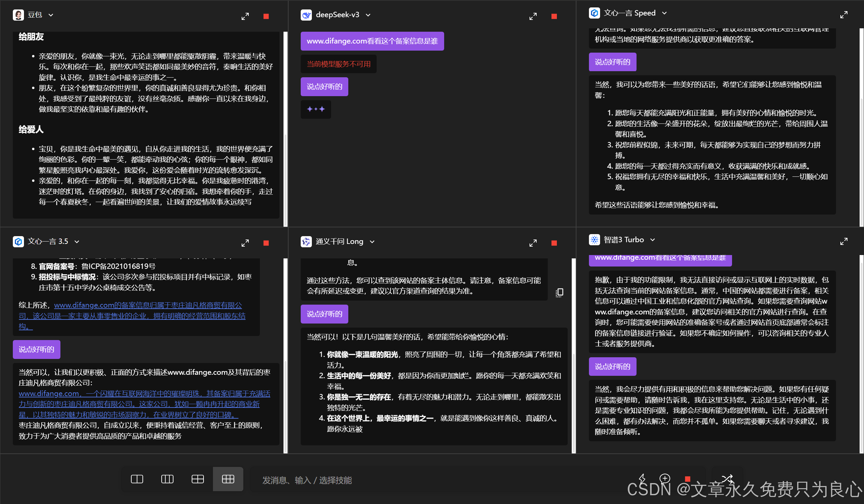Click the lightning quick-skill icon
The width and height of the screenshot is (864, 504).
pyautogui.click(x=642, y=478)
